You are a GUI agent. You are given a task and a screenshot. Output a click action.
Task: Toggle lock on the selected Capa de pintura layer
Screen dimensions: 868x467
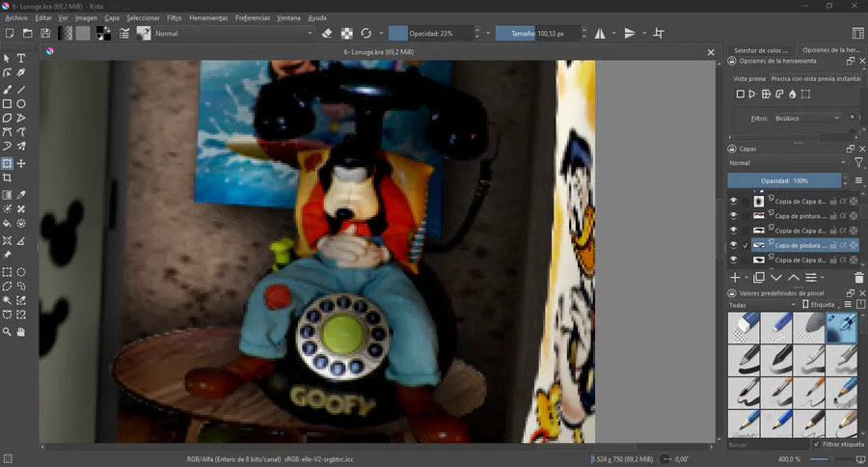pos(833,245)
